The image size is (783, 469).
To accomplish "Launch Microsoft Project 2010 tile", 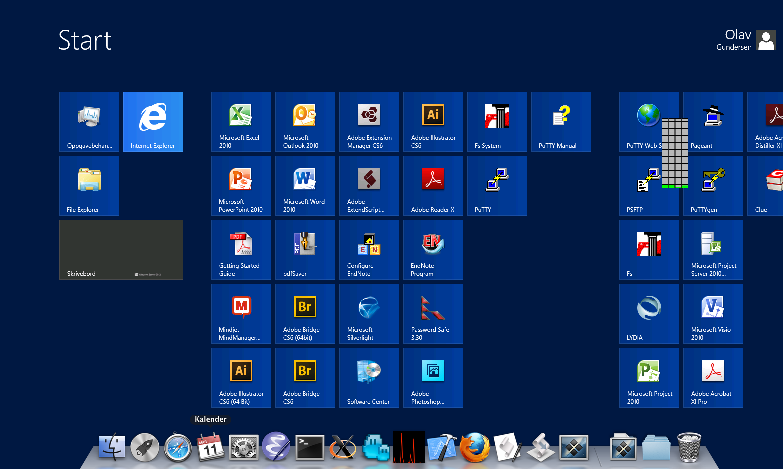I will point(649,378).
